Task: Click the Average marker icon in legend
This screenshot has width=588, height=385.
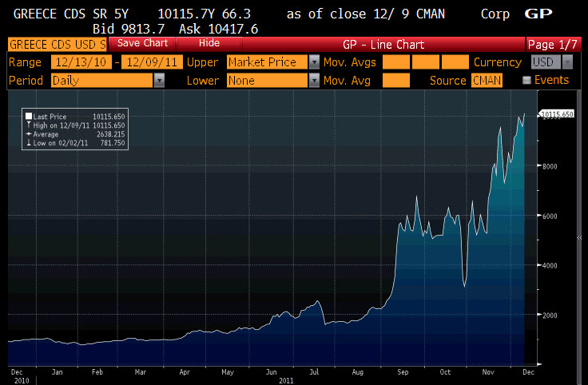Action: 30,134
